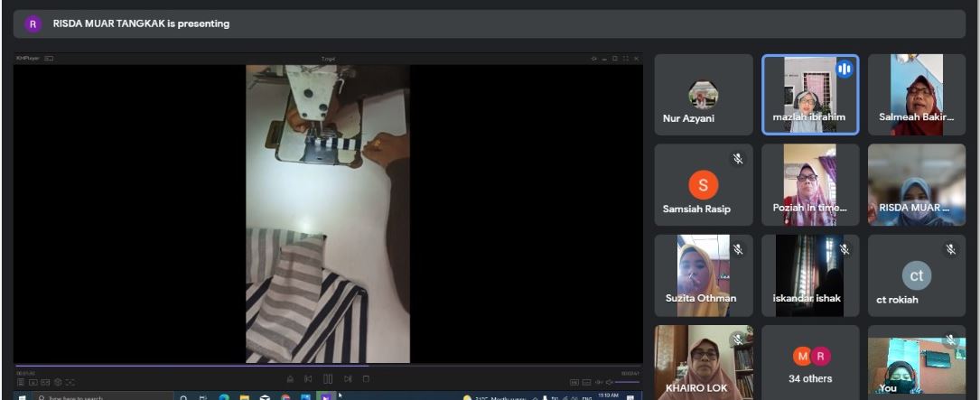The image size is (980, 400).
Task: Stop the video playback
Action: (x=366, y=379)
